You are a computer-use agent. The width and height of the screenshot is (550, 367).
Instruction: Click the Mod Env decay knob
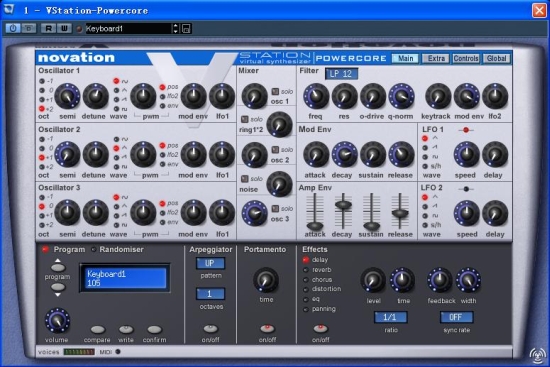(x=344, y=154)
